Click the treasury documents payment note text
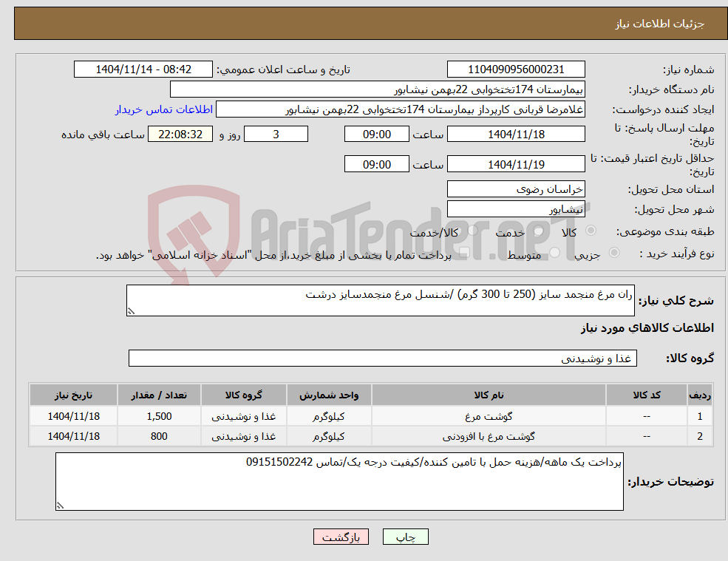Screen dimensions: 728x561 pos(273,255)
